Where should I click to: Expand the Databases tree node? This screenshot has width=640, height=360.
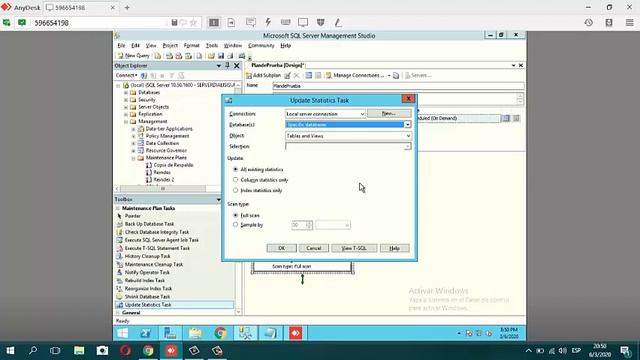[x=126, y=93]
